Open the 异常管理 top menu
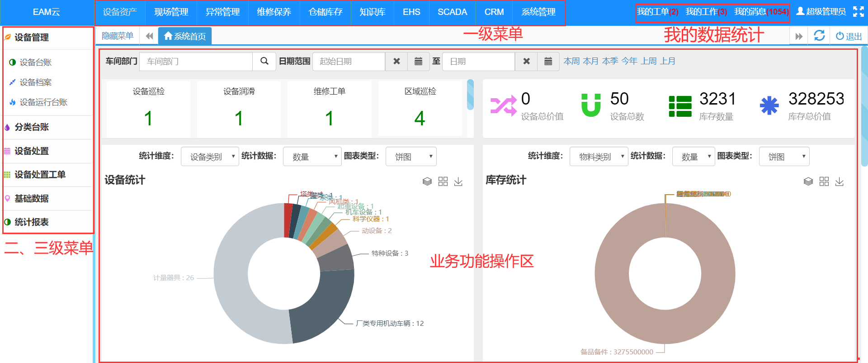The height and width of the screenshot is (363, 868). (x=222, y=12)
